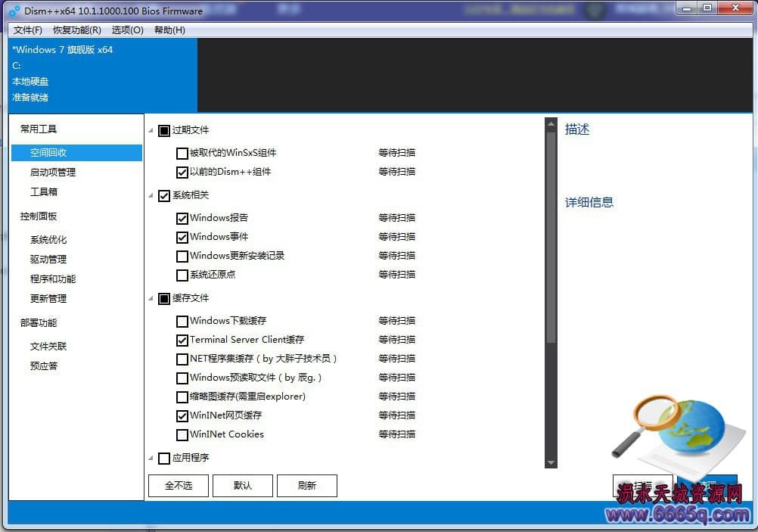
Task: Uncheck Windows报告
Action: pyautogui.click(x=182, y=219)
